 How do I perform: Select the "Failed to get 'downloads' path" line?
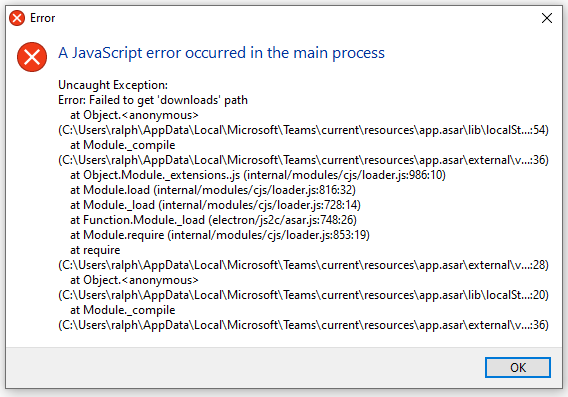153,100
